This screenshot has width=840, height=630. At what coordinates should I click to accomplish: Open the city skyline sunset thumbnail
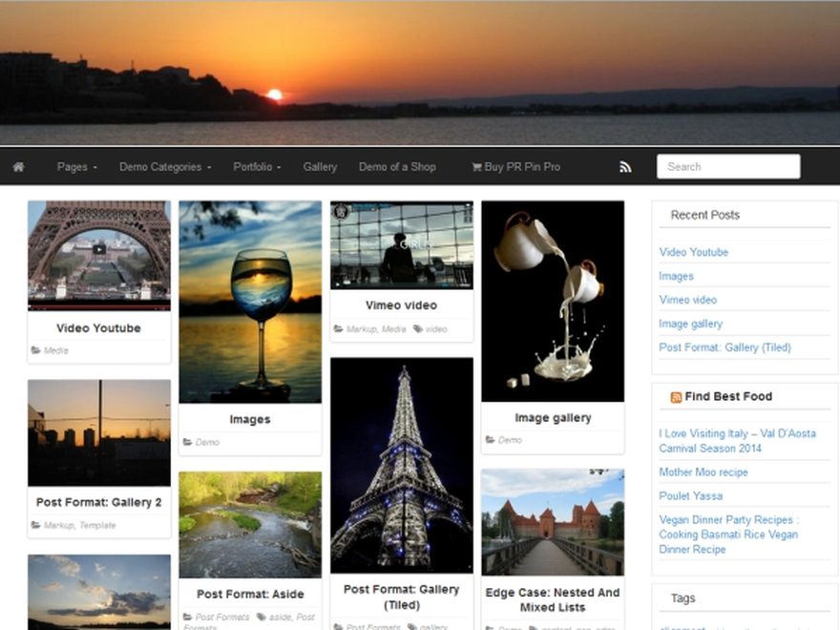(x=99, y=432)
